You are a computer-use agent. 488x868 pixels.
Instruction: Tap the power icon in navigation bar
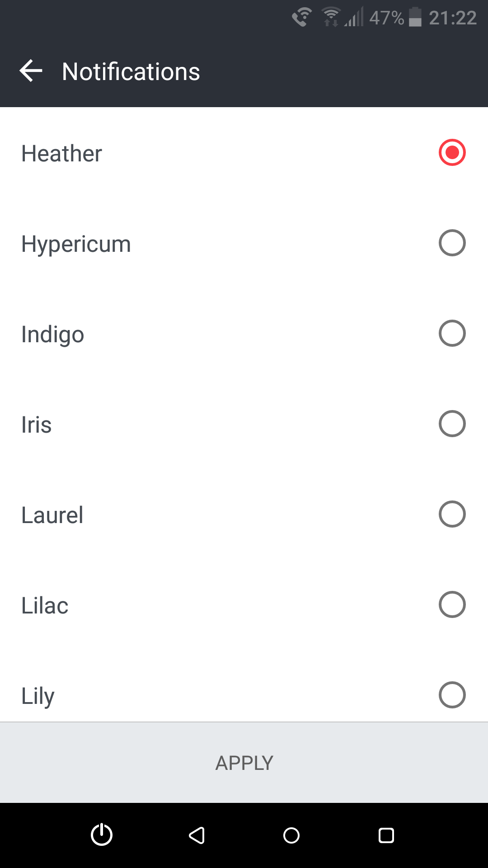coord(102,835)
